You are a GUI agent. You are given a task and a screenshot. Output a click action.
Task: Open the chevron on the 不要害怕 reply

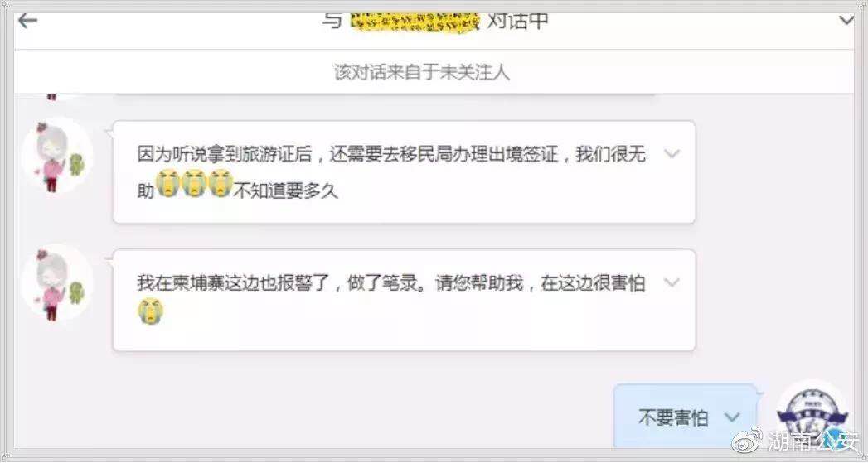[732, 417]
